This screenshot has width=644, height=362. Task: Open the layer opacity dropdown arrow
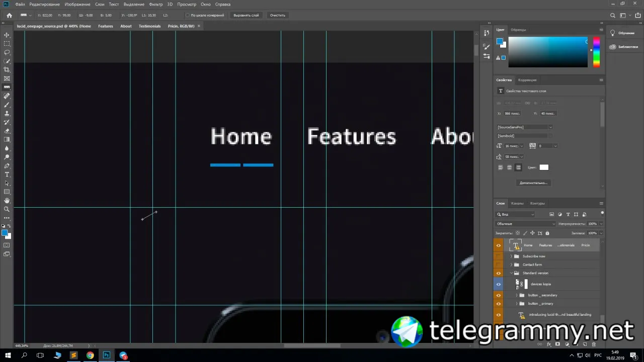[x=601, y=224]
